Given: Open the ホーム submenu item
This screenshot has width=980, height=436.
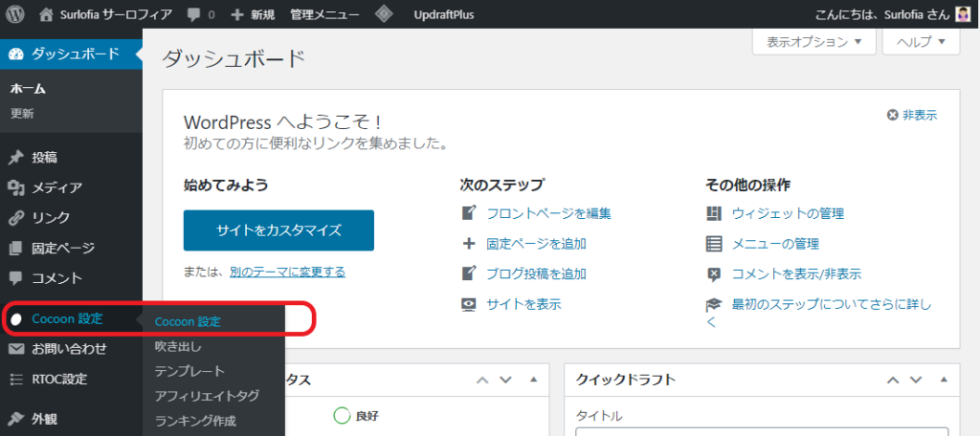Looking at the screenshot, I should pyautogui.click(x=28, y=89).
